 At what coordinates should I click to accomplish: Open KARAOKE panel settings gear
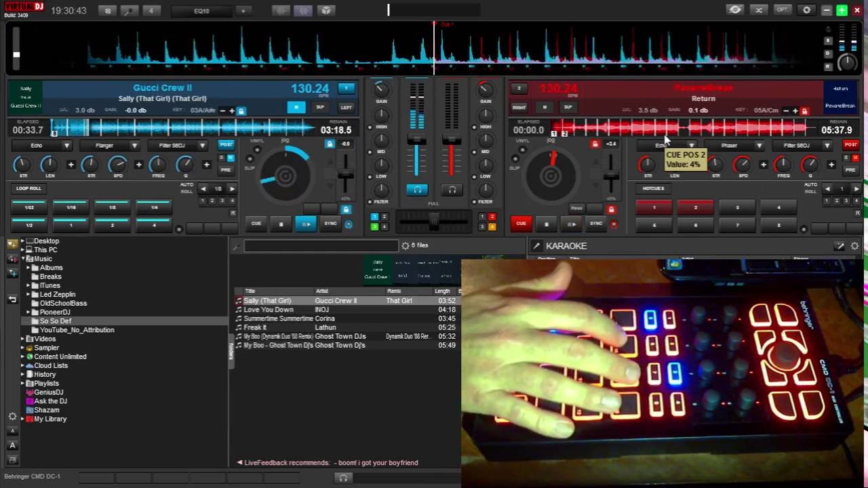(x=854, y=246)
